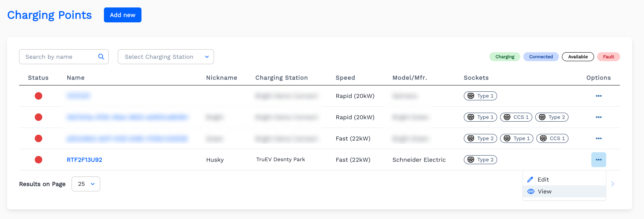Viewport: 644px width, 219px height.
Task: Open options dots for third row
Action: pos(598,138)
